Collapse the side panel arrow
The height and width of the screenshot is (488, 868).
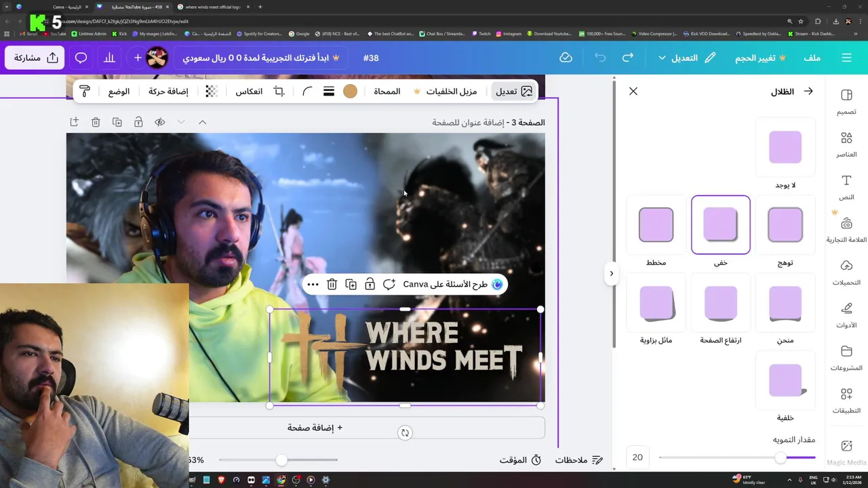point(611,273)
